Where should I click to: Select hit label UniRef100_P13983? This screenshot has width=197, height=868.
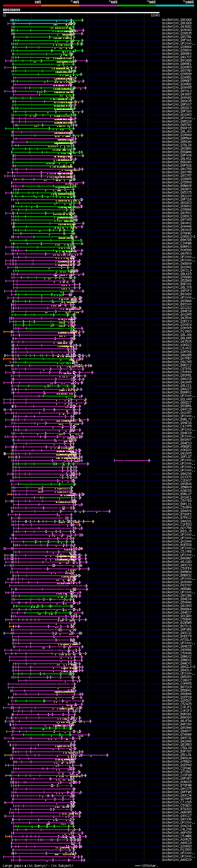(x=177, y=332)
